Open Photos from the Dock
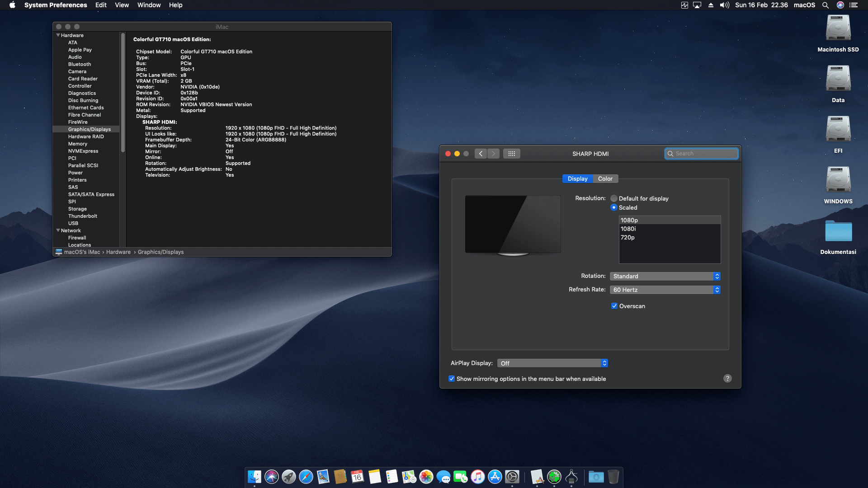The height and width of the screenshot is (488, 868). pyautogui.click(x=426, y=477)
